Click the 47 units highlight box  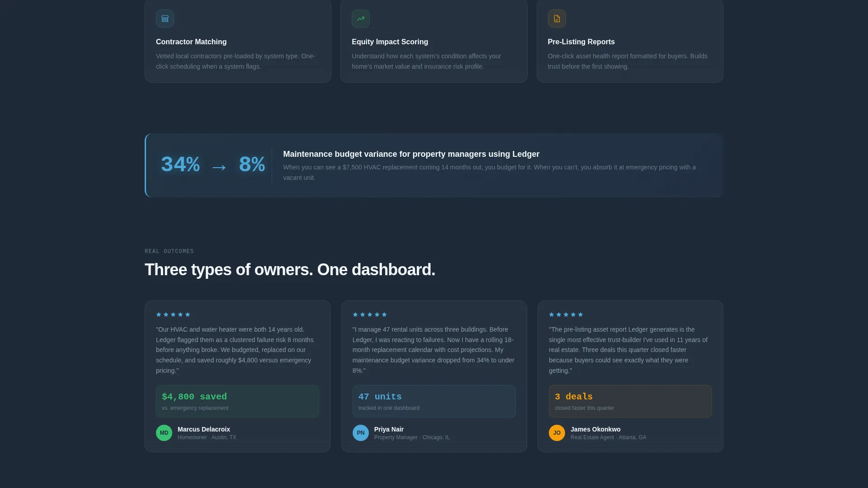point(434,401)
